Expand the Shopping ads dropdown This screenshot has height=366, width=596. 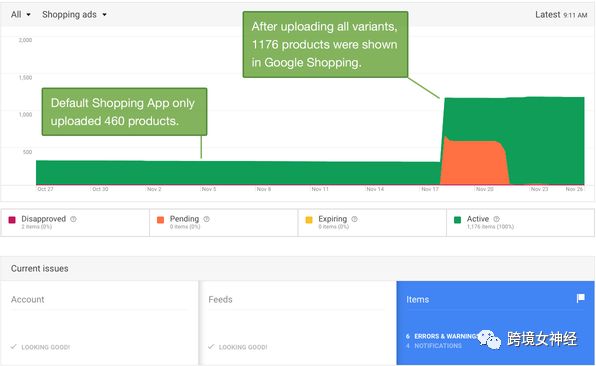pyautogui.click(x=74, y=15)
